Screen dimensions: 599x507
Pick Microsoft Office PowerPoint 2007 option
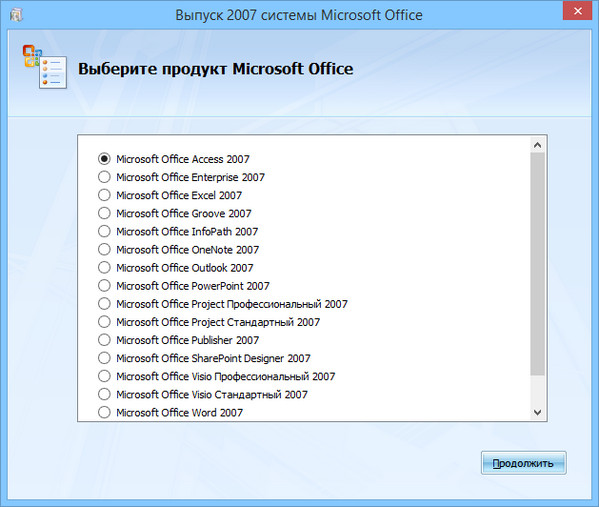pyautogui.click(x=104, y=285)
